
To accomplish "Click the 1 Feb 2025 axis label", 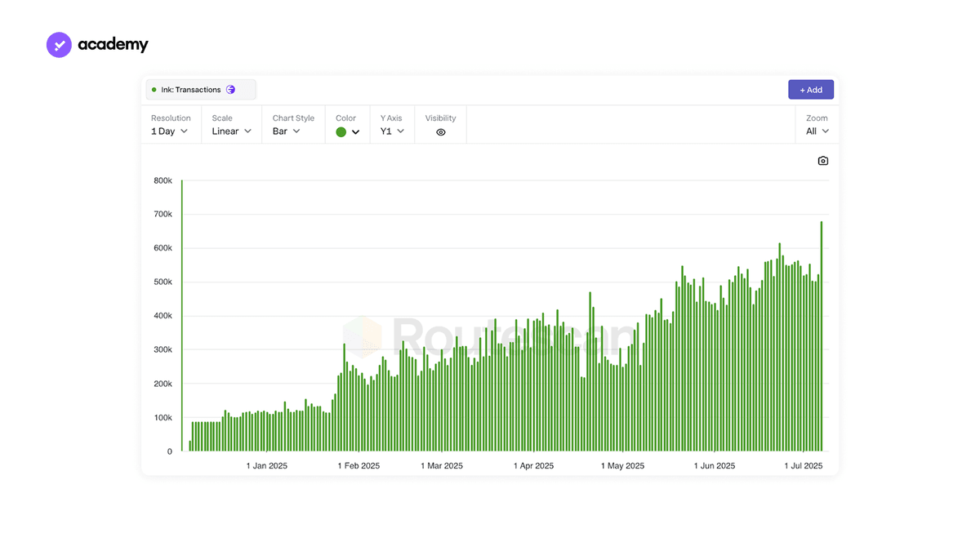I will click(359, 466).
